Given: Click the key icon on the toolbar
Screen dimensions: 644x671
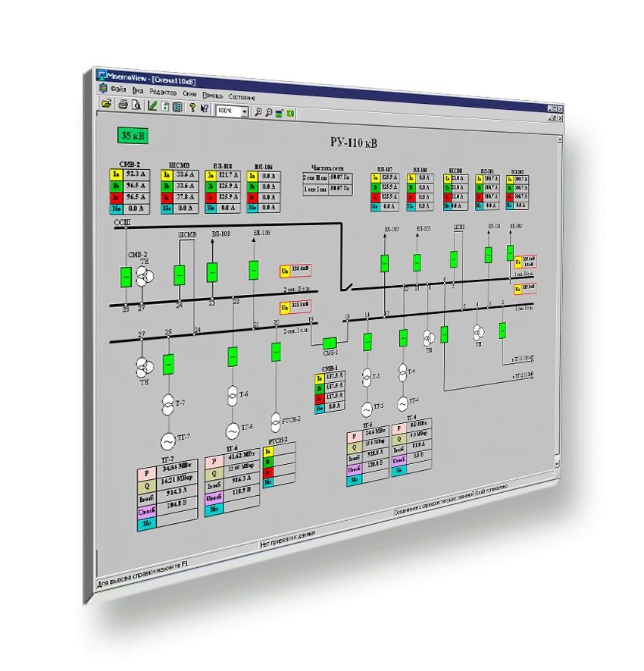Looking at the screenshot, I should [x=192, y=108].
